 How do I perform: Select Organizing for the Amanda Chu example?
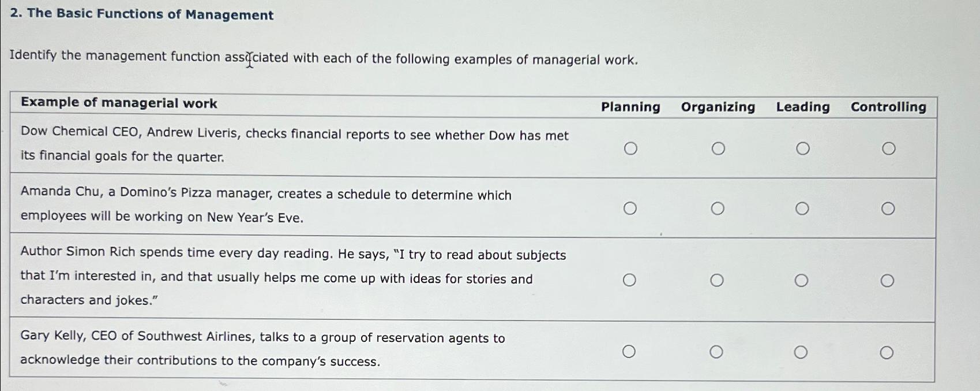pyautogui.click(x=718, y=207)
